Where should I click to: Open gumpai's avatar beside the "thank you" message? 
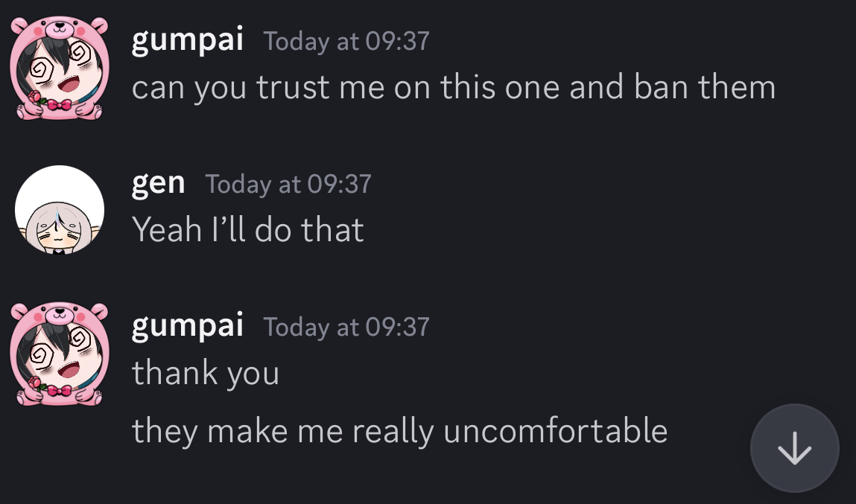[x=60, y=354]
